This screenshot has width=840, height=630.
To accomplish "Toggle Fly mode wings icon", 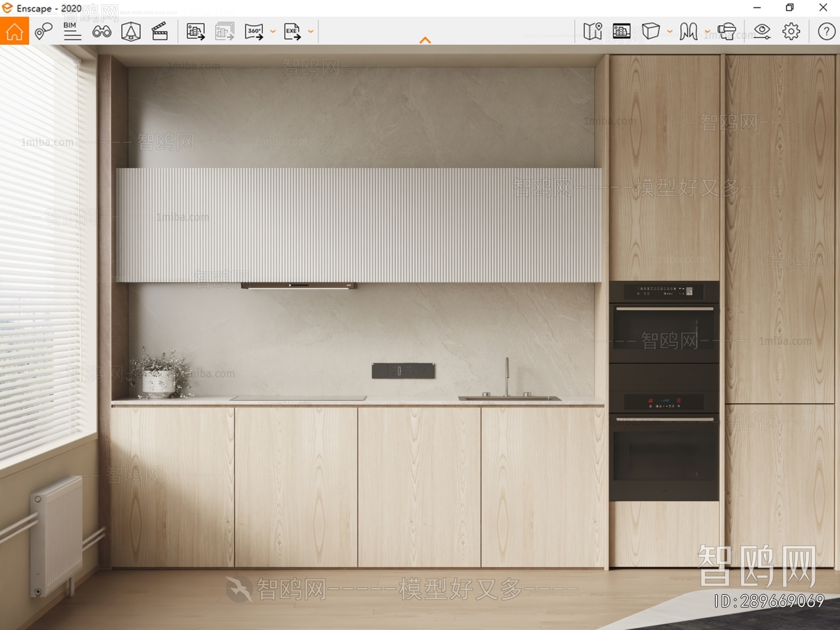I will pyautogui.click(x=689, y=31).
